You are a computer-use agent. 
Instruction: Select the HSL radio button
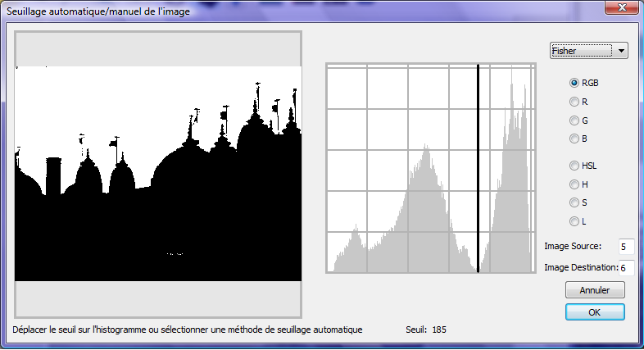(x=574, y=166)
